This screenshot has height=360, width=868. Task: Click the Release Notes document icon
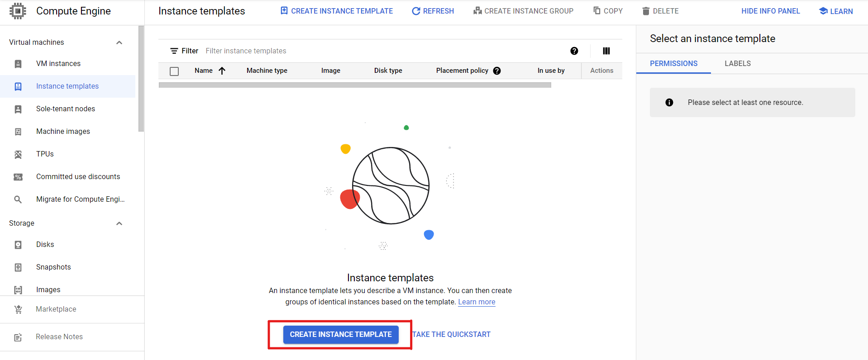[18, 337]
